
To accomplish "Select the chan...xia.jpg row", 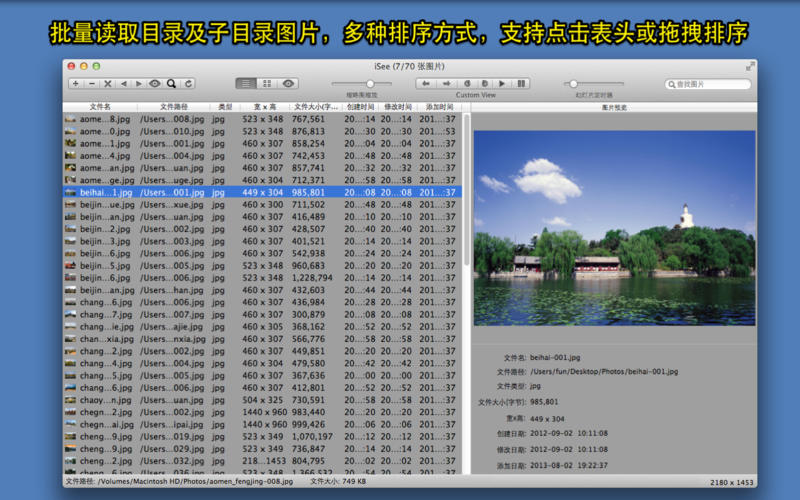I will coord(262,339).
